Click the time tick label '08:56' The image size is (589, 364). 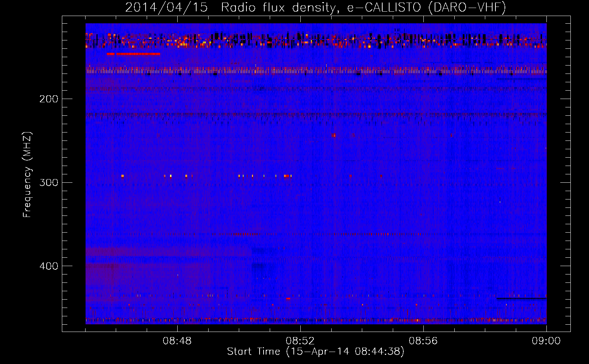point(423,341)
